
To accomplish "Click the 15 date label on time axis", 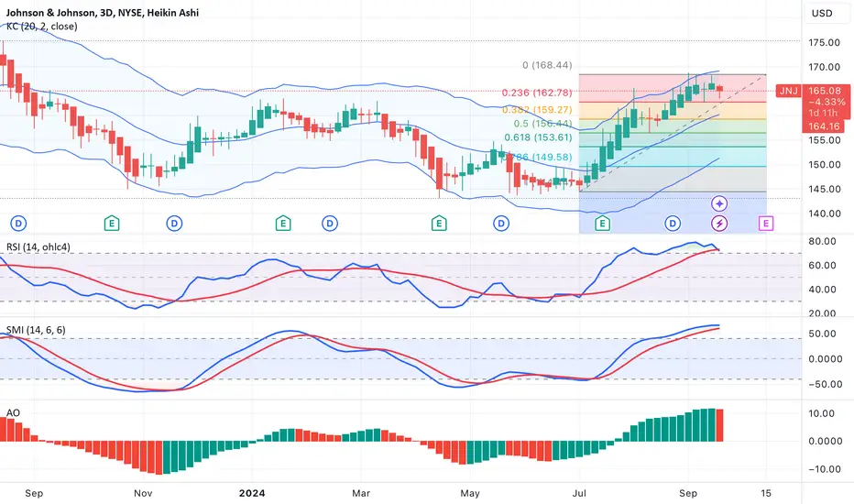I will 766,493.
